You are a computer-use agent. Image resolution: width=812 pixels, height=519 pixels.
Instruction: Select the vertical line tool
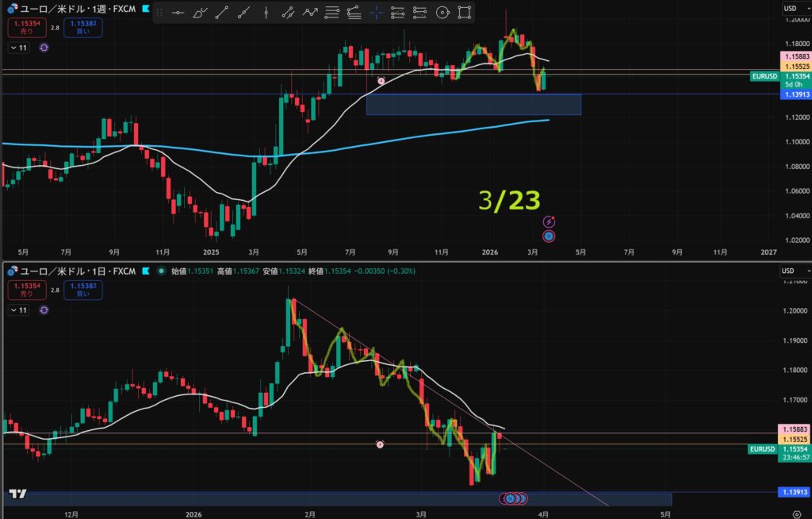[x=266, y=13]
